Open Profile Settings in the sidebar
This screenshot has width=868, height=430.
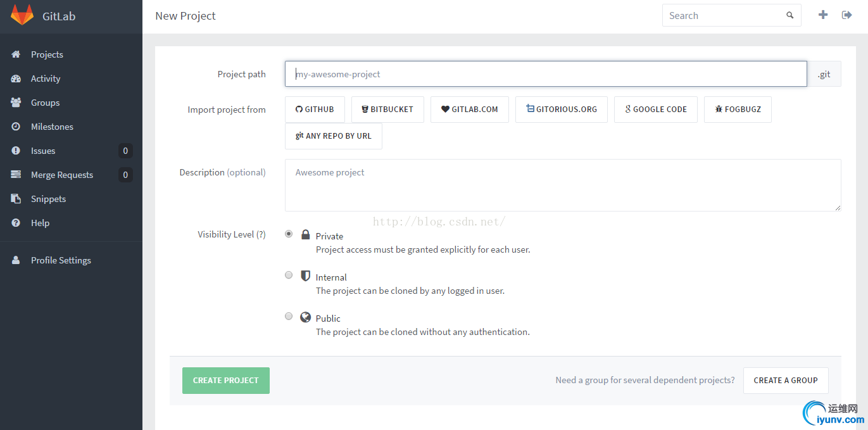pos(71,260)
